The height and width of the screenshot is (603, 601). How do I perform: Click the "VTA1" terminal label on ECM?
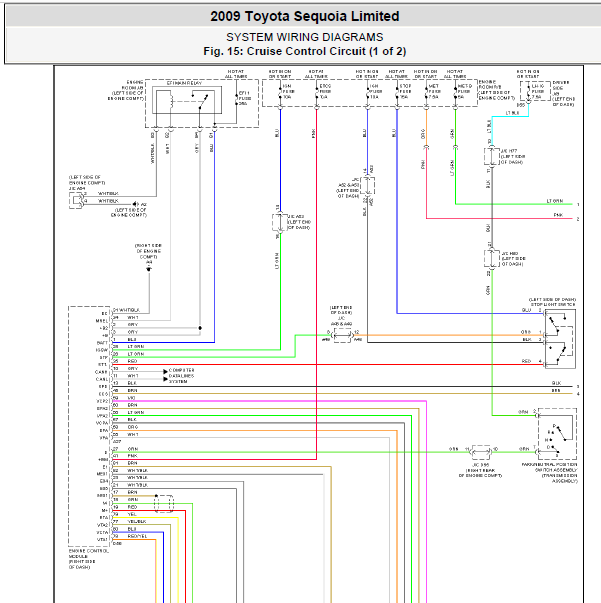(102, 540)
